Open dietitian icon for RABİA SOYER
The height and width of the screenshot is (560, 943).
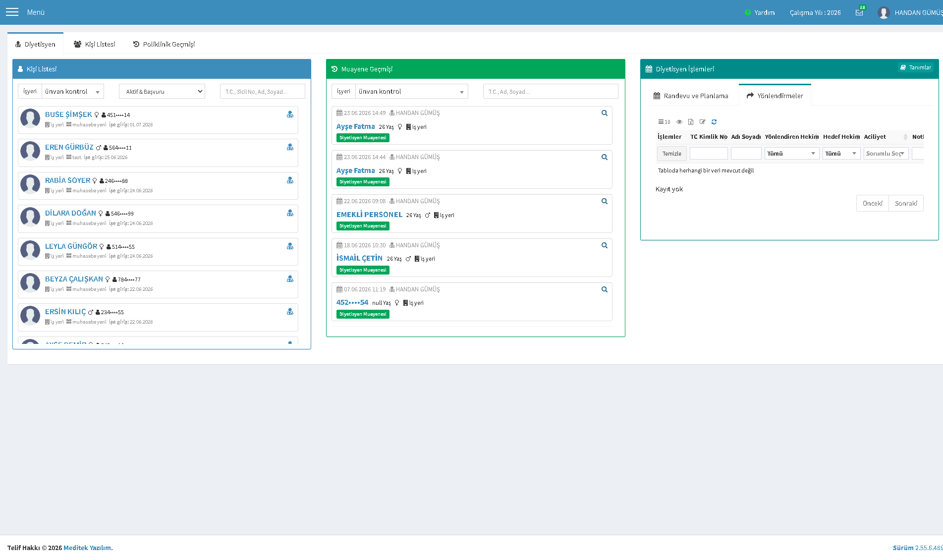pos(290,180)
